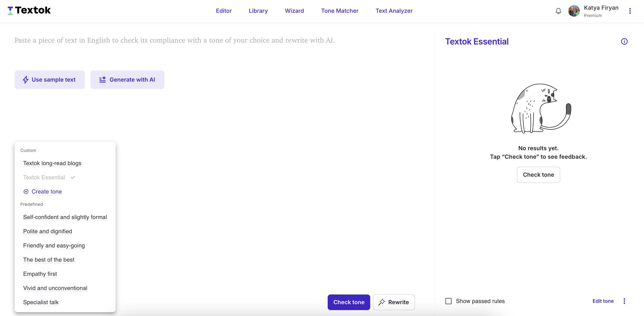Open the Tone Matcher tab
Screen dimensions: 644x316
[x=340, y=11]
